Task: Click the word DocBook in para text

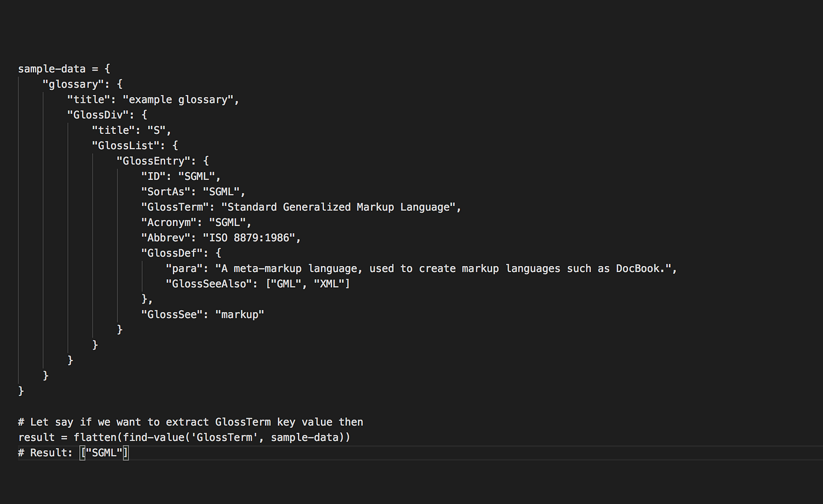Action: coord(640,268)
